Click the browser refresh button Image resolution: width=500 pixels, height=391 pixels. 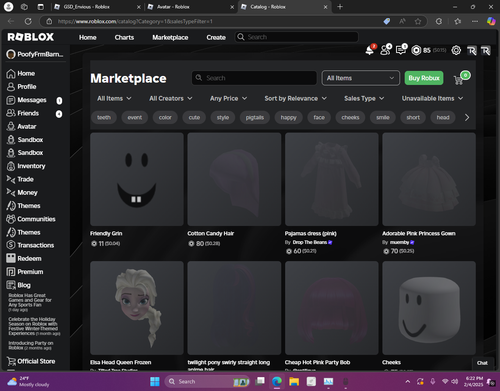28,21
